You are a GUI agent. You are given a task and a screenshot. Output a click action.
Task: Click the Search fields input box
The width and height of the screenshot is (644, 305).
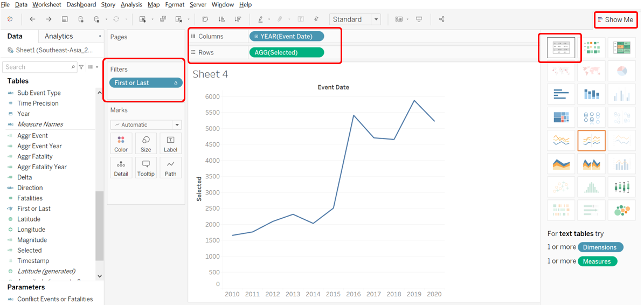click(38, 67)
